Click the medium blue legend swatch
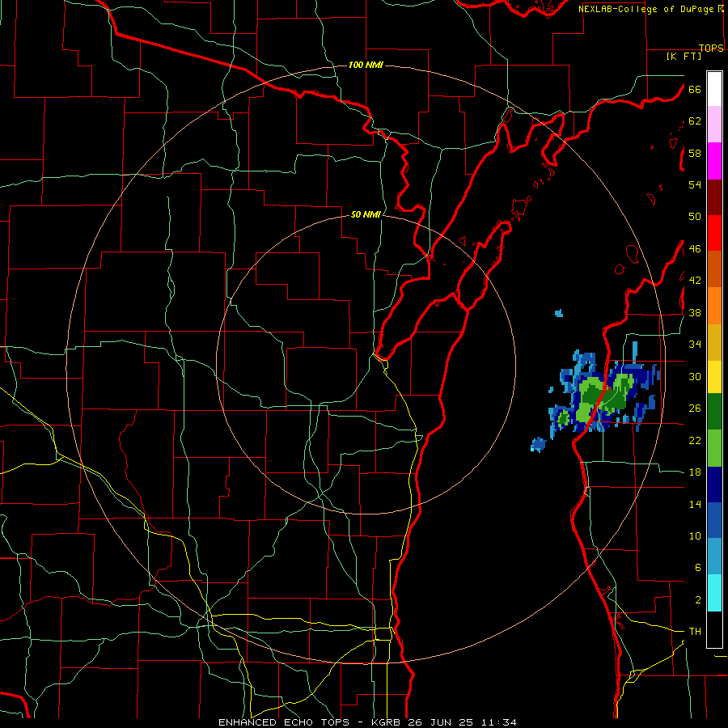The image size is (728, 728). click(714, 520)
